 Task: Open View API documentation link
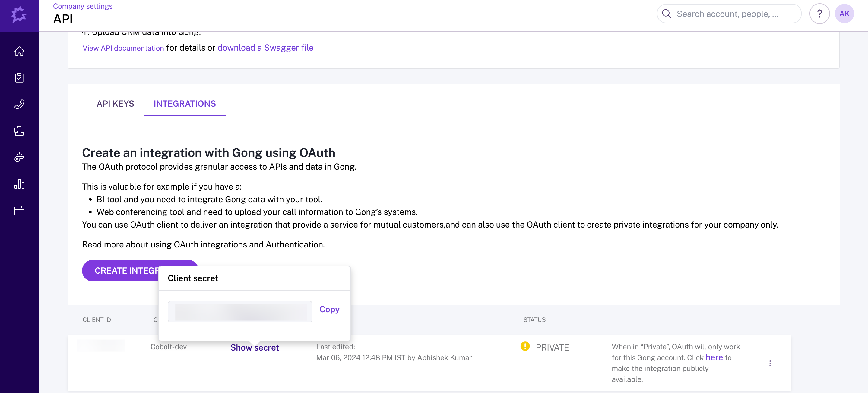click(x=123, y=48)
